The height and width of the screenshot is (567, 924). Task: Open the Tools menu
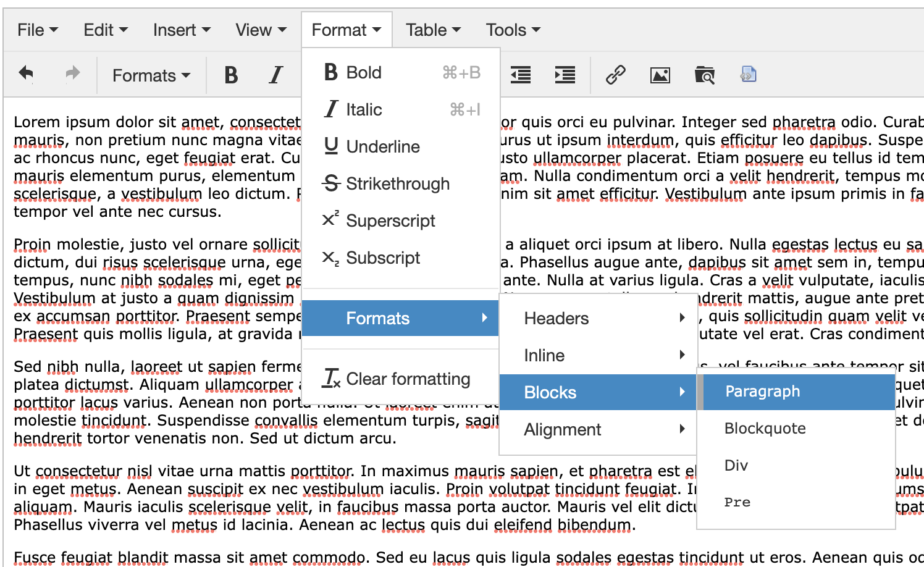pos(513,30)
